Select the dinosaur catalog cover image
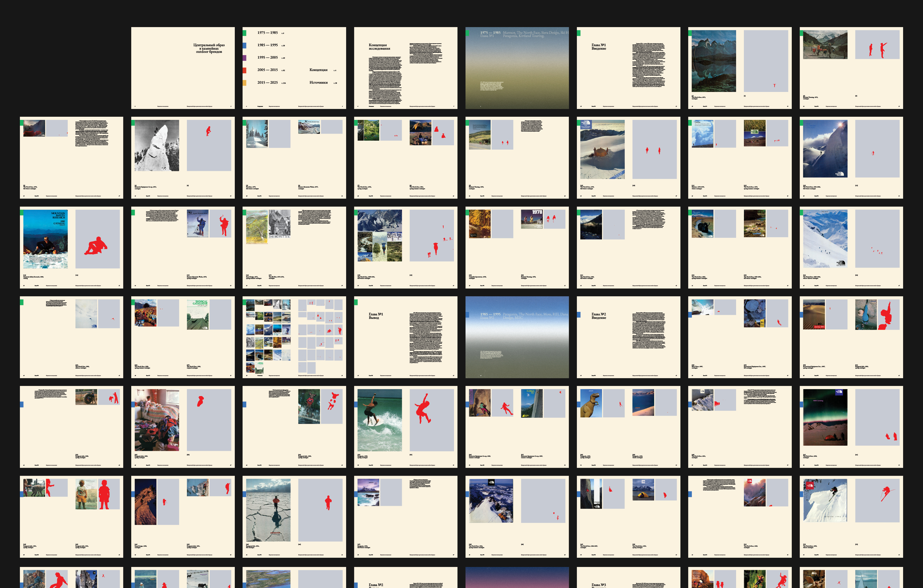This screenshot has width=923, height=588. click(x=591, y=403)
